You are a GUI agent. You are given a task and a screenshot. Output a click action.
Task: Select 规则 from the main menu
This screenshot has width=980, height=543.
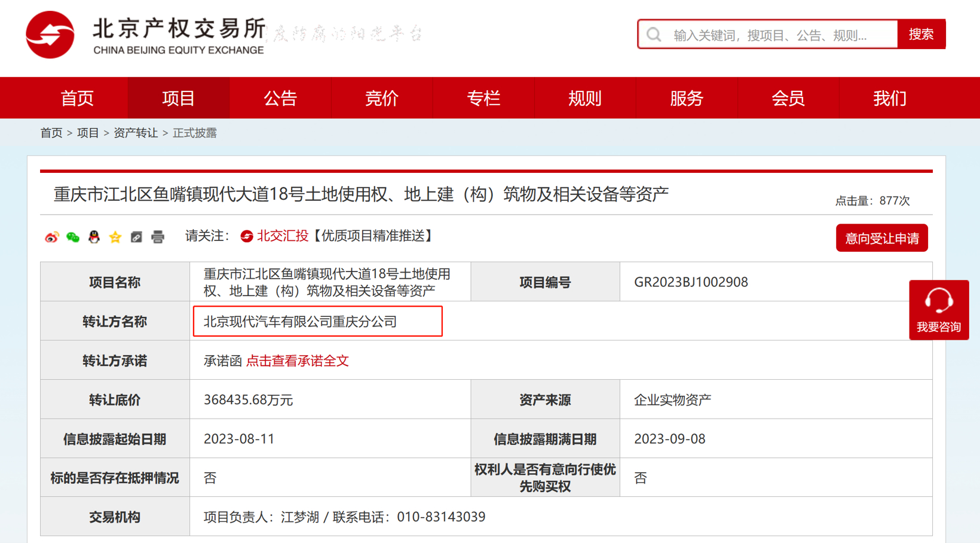tap(585, 98)
